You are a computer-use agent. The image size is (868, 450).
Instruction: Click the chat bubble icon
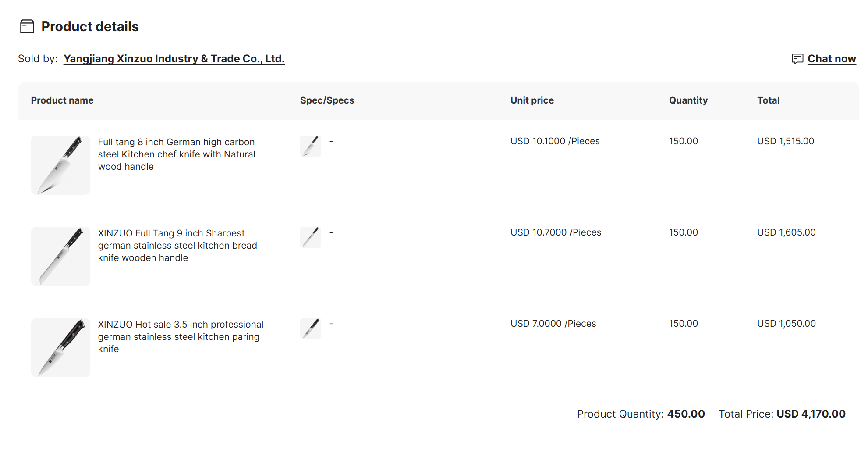[797, 59]
